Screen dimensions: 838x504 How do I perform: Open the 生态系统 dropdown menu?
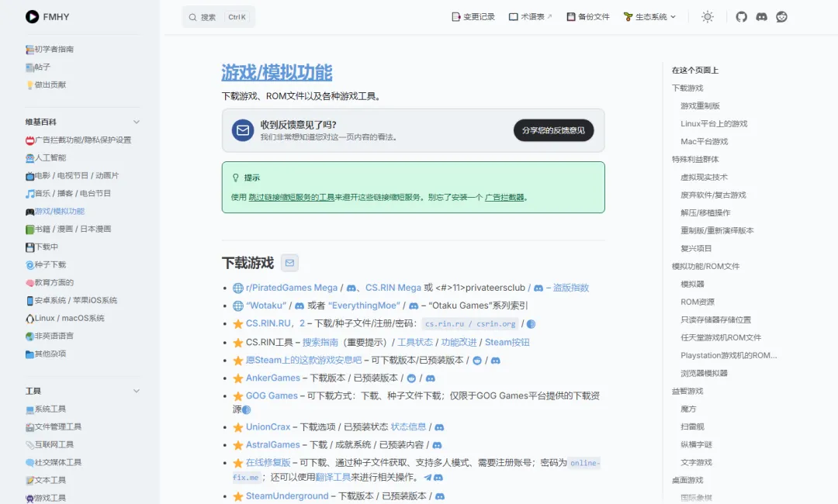pyautogui.click(x=649, y=16)
